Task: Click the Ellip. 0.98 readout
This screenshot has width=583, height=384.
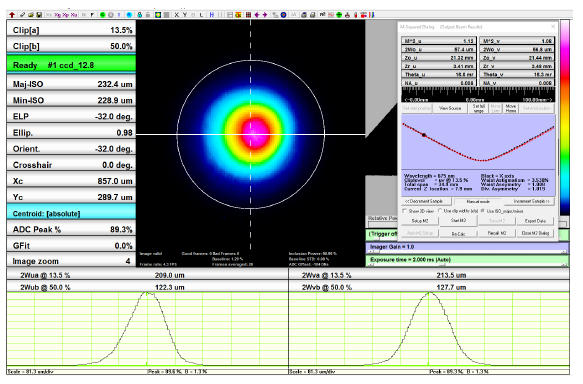Action: [71, 133]
